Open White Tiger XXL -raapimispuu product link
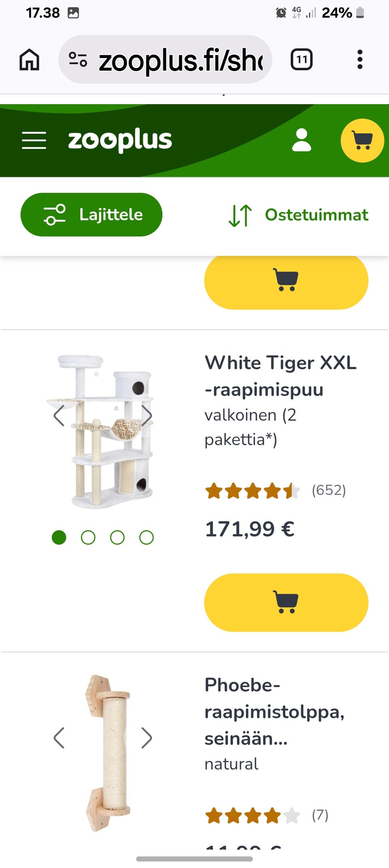The width and height of the screenshot is (389, 868). click(x=280, y=376)
